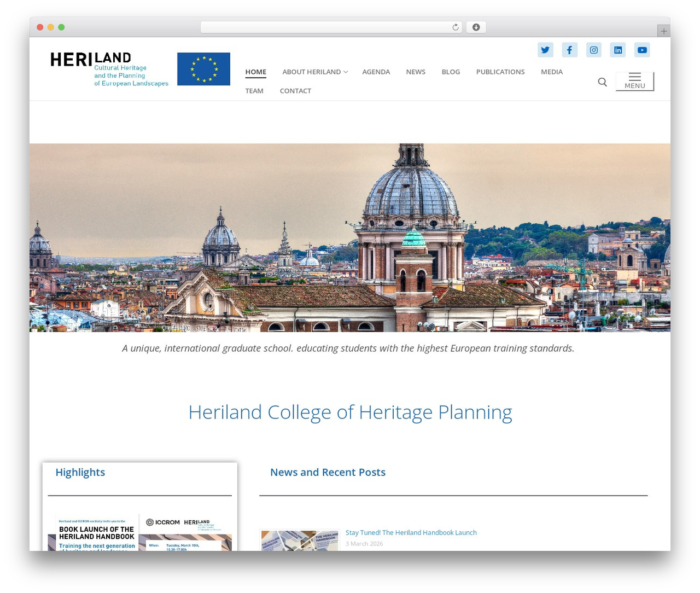Viewport: 700px width, 593px height.
Task: Open the CONTACT menu item
Action: pos(295,91)
